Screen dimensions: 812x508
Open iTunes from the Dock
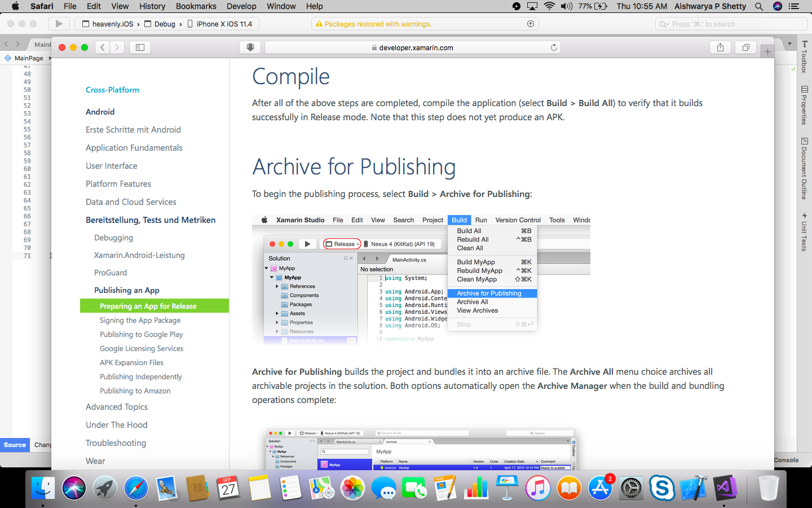pos(538,488)
